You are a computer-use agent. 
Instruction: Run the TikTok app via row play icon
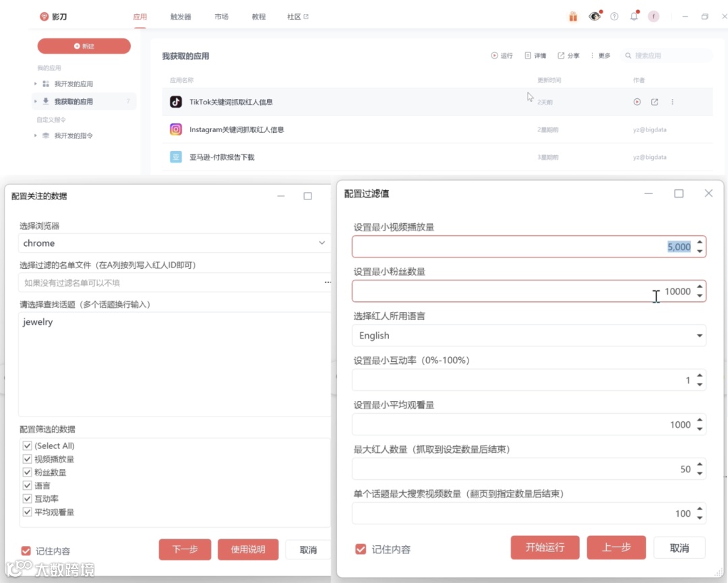[637, 102]
